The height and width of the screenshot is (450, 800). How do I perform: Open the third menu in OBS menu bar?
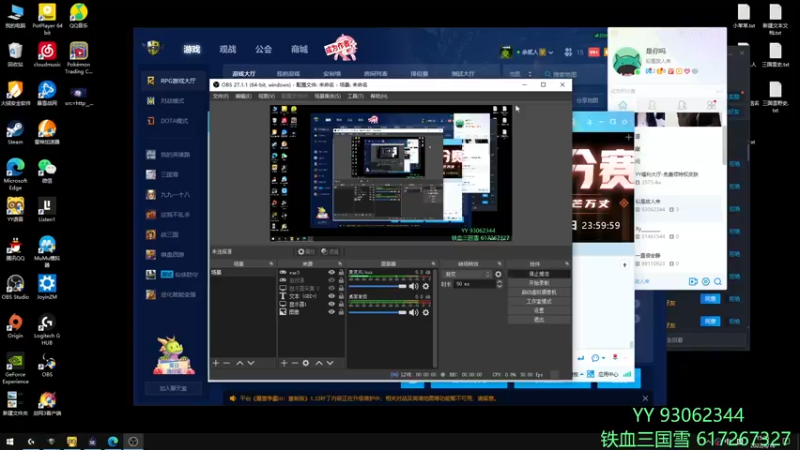[266, 96]
